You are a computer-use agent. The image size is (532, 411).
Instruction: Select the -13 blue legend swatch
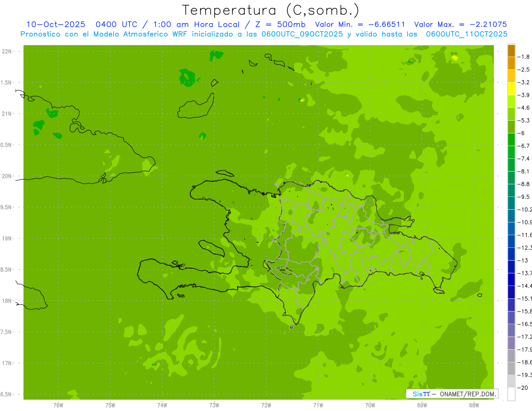[511, 254]
